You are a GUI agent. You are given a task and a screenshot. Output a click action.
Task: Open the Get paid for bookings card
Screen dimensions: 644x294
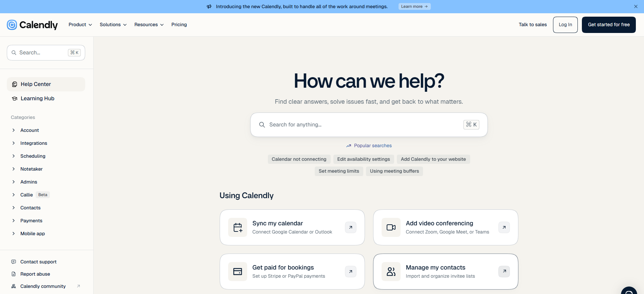point(292,272)
